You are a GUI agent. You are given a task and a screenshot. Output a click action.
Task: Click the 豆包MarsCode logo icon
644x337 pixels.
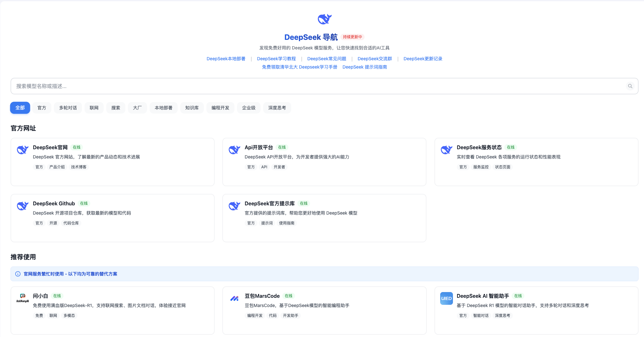234,298
